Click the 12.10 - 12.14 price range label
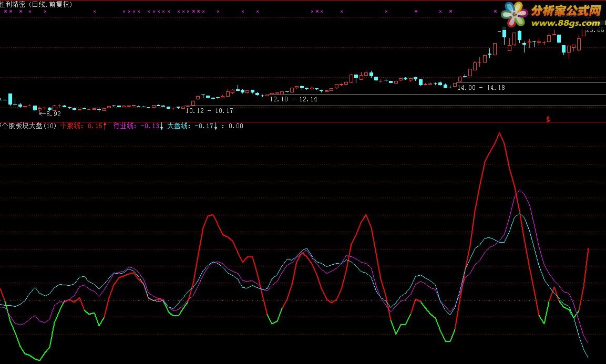The image size is (606, 364). click(x=293, y=99)
